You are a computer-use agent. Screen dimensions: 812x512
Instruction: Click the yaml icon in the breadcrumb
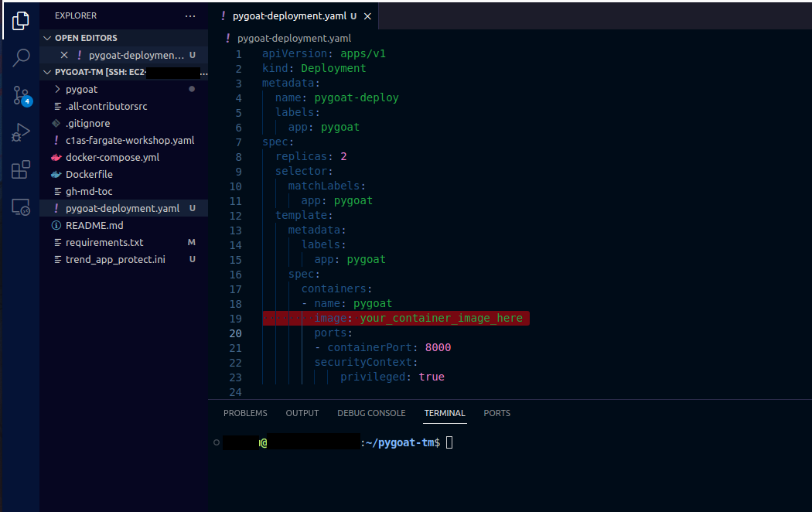pos(228,39)
